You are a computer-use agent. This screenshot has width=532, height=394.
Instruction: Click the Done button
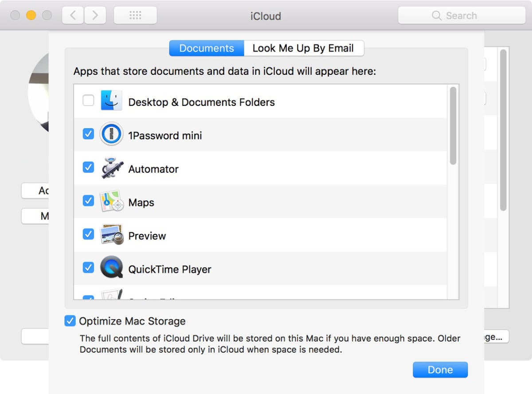pyautogui.click(x=440, y=370)
